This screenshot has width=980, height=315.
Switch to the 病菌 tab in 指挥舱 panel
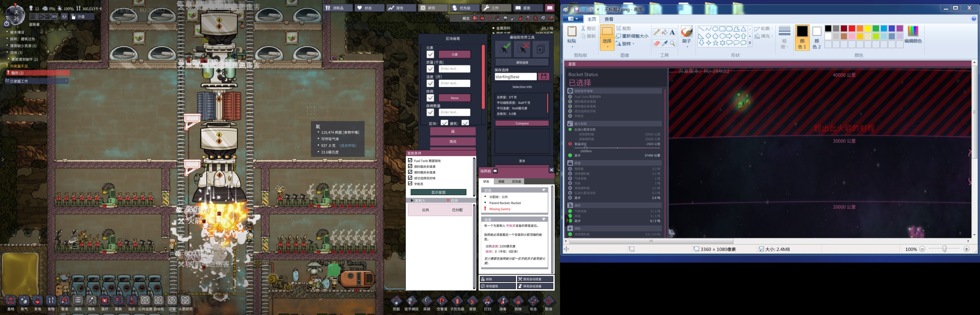click(x=501, y=181)
